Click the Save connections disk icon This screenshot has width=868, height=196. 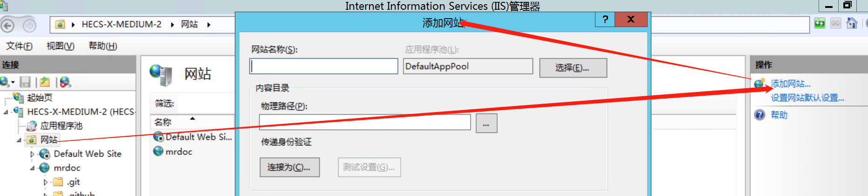(25, 82)
